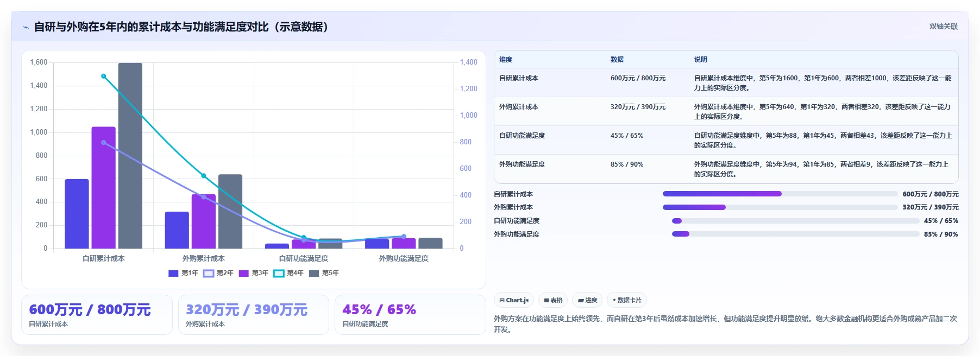
Task: Click the description mentioning 两者相差43
Action: (822, 141)
